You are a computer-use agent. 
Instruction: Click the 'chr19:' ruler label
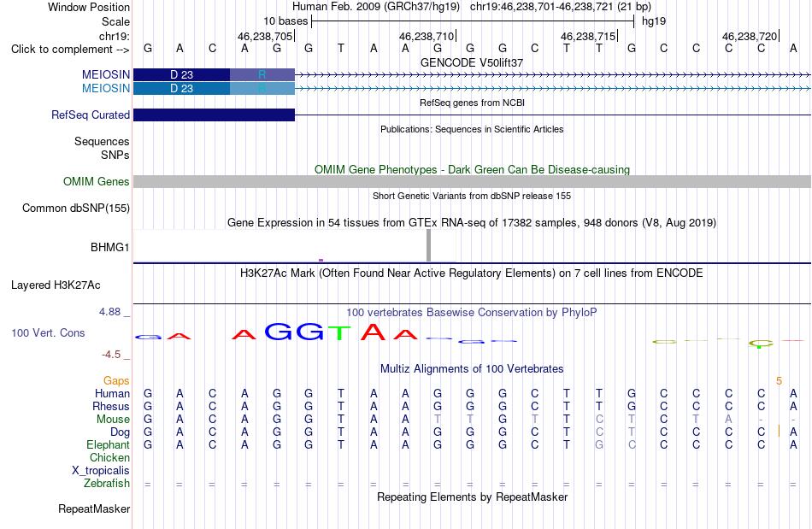tap(114, 36)
